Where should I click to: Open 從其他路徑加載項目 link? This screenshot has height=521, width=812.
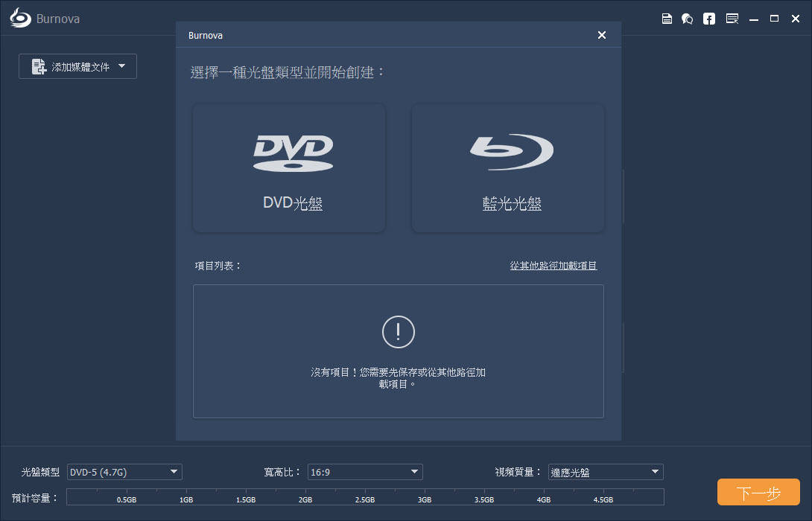553,266
